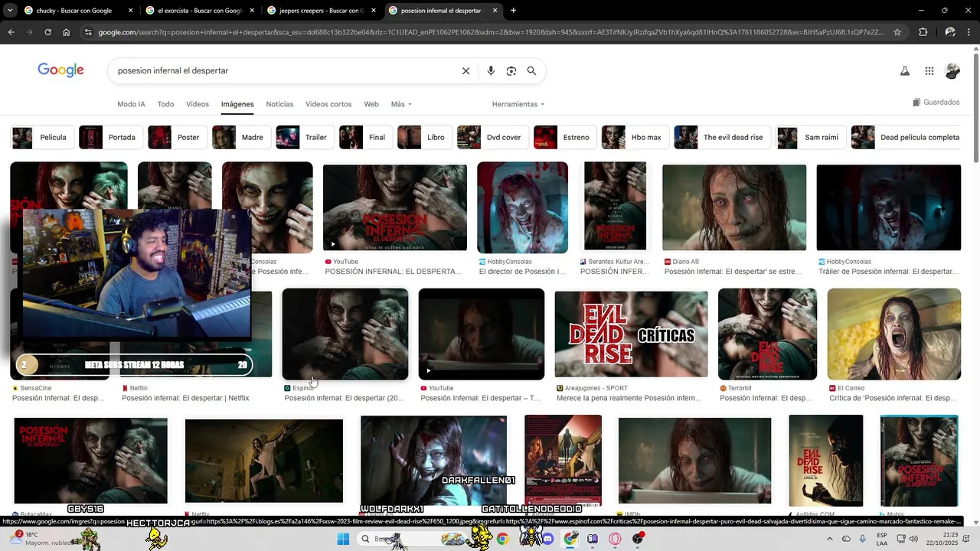Filter images by Hbo max chip

coord(635,137)
